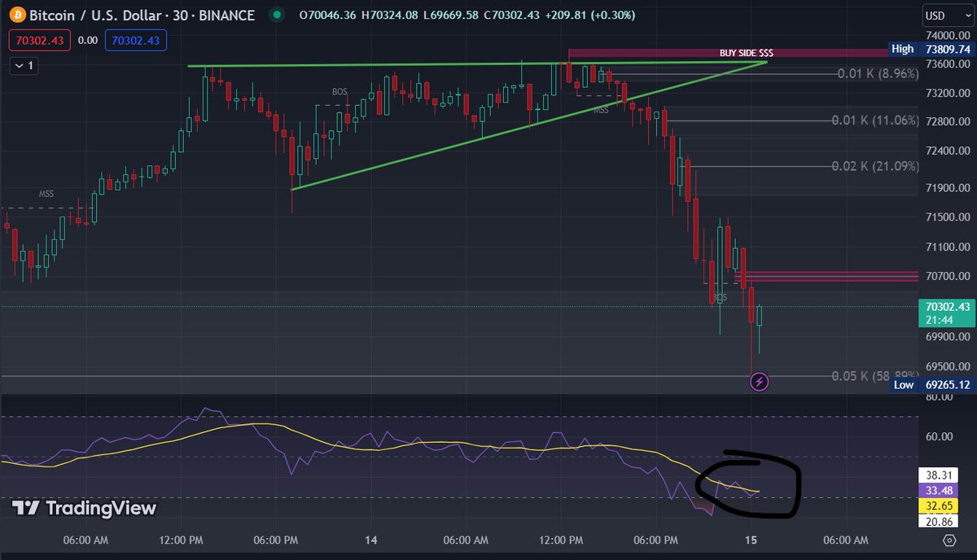Click the yellow RSI moving-average label 32.65

point(937,505)
